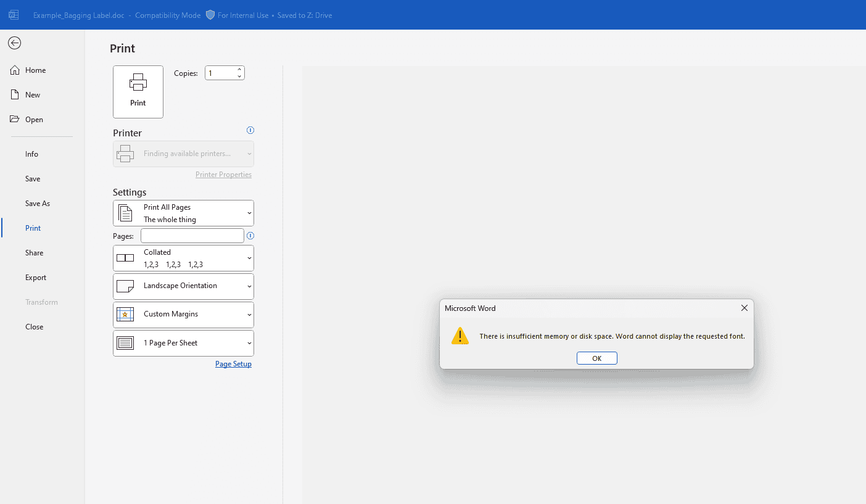Increase the number of copies
This screenshot has width=866, height=504.
[239, 69]
